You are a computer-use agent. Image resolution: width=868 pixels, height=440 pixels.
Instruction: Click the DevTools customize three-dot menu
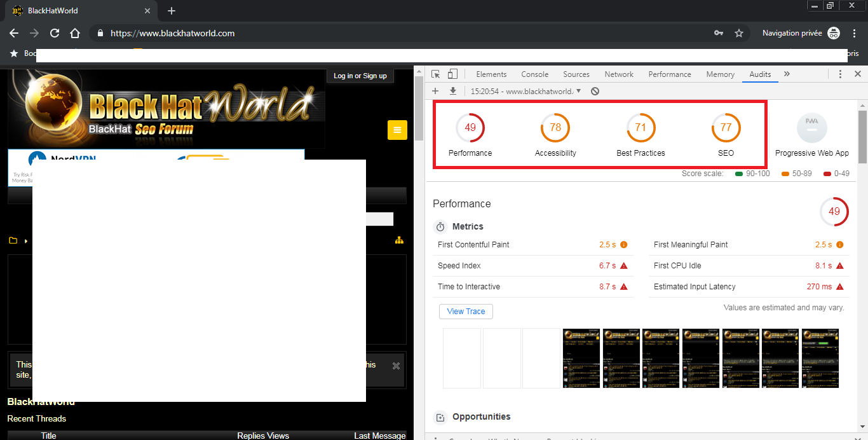click(840, 74)
